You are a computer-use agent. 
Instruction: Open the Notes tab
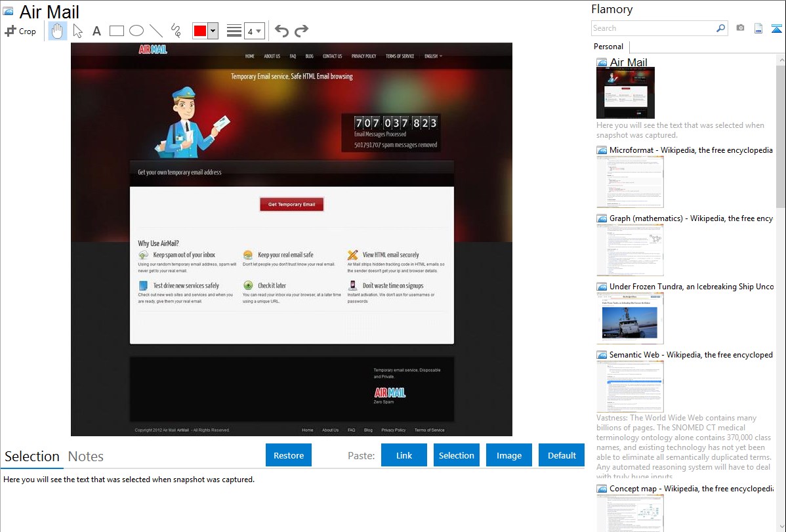(86, 457)
